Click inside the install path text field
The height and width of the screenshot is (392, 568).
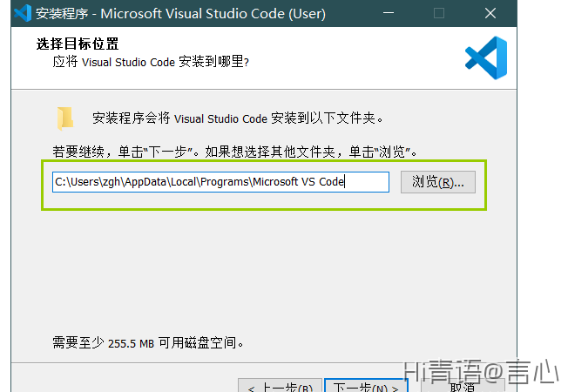pyautogui.click(x=220, y=181)
